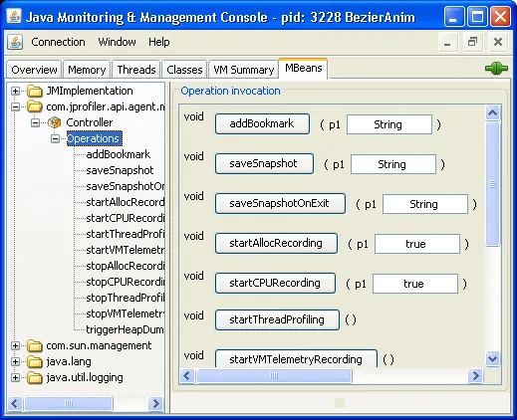
Task: Click the java.lang folder icon
Action: (x=35, y=361)
